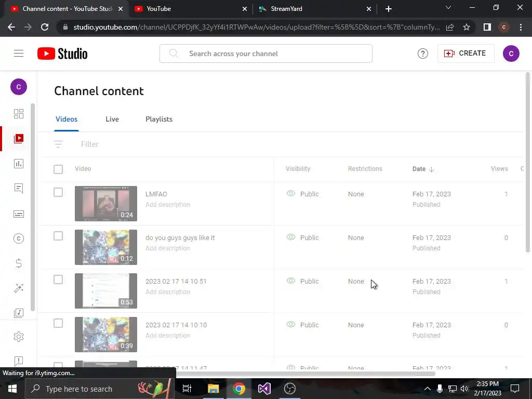This screenshot has height=399, width=532.
Task: Open Earn (dollar sign) in the sidebar
Action: [19, 263]
